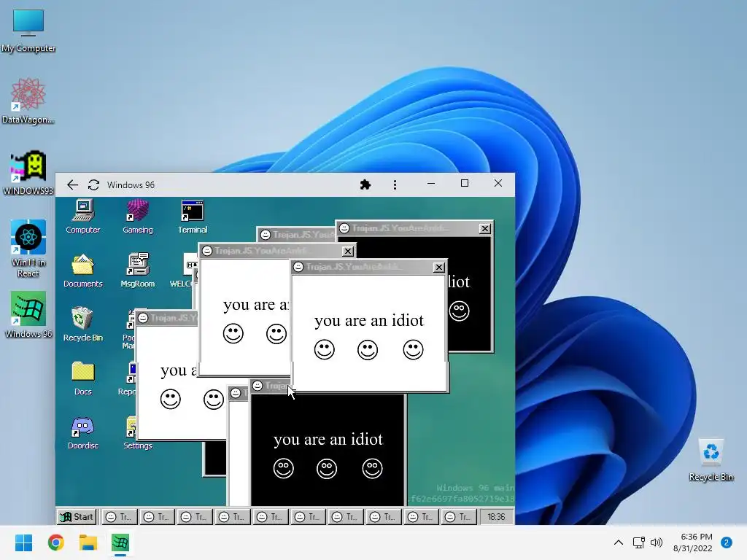Click the Windows 96 Start button
Viewport: 747px width, 560px height.
[x=77, y=517]
